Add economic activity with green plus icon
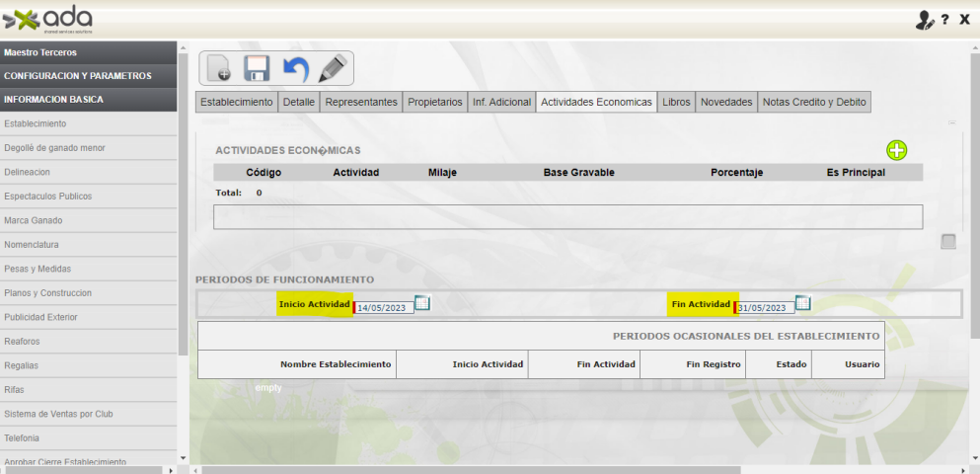This screenshot has height=474, width=980. coord(896,150)
